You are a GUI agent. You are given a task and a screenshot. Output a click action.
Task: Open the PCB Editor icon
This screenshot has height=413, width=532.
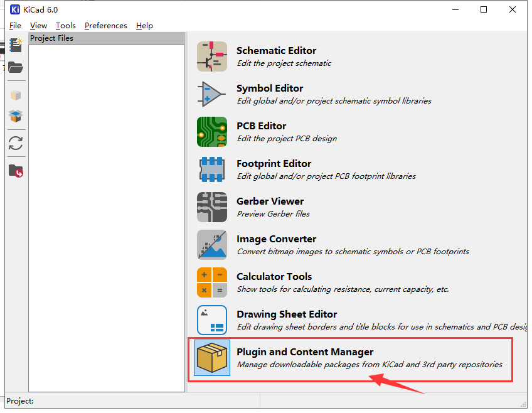point(212,132)
